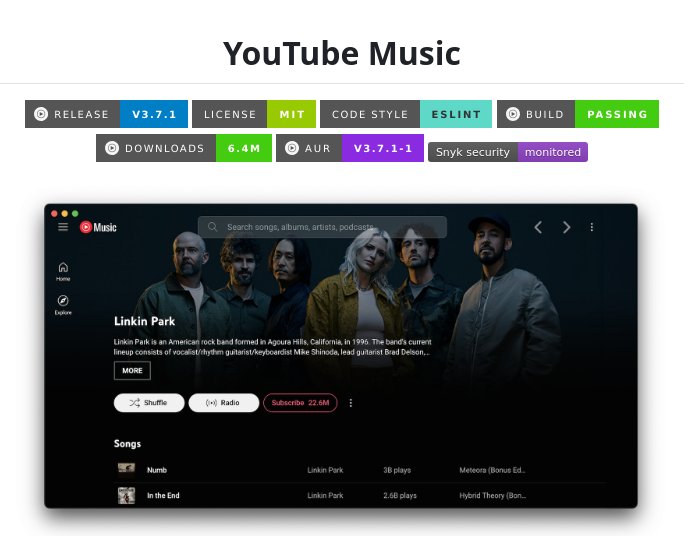Open three-dot options next to Subscribe
The image size is (684, 536).
click(351, 403)
